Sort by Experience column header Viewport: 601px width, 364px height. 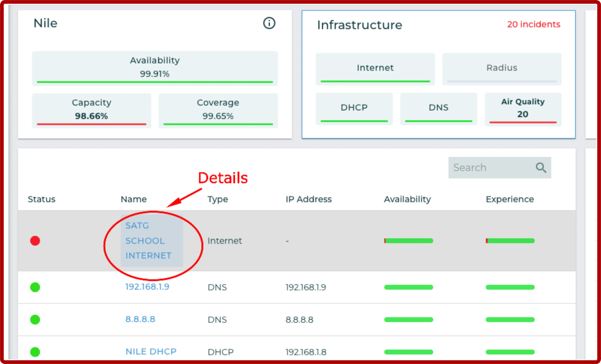(510, 200)
